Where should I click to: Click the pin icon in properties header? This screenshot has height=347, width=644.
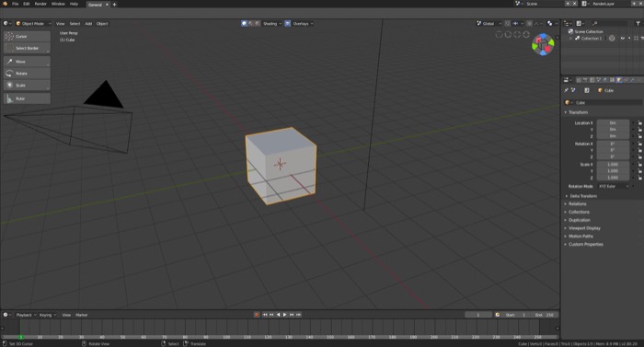point(567,90)
